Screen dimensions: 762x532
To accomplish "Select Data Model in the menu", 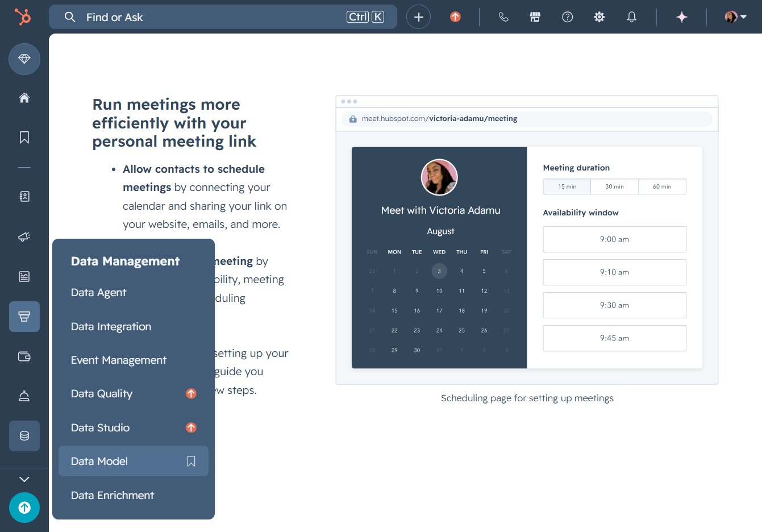I will [x=133, y=461].
